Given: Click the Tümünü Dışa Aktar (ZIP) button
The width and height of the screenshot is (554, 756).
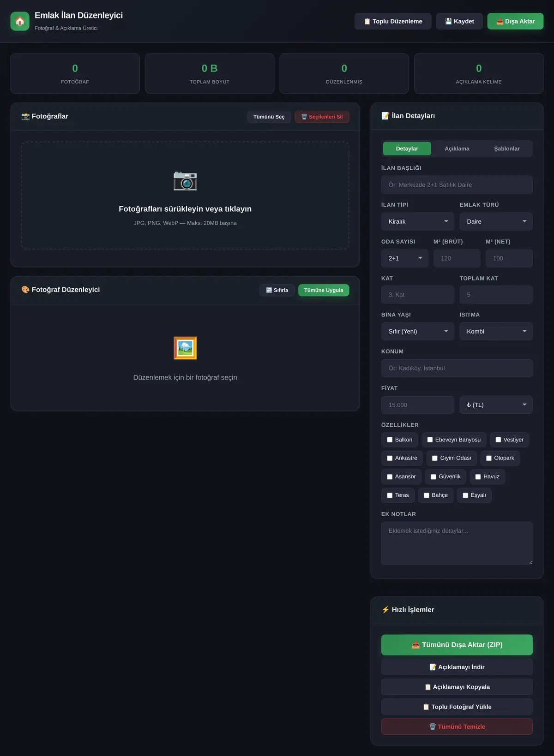Looking at the screenshot, I should [457, 645].
